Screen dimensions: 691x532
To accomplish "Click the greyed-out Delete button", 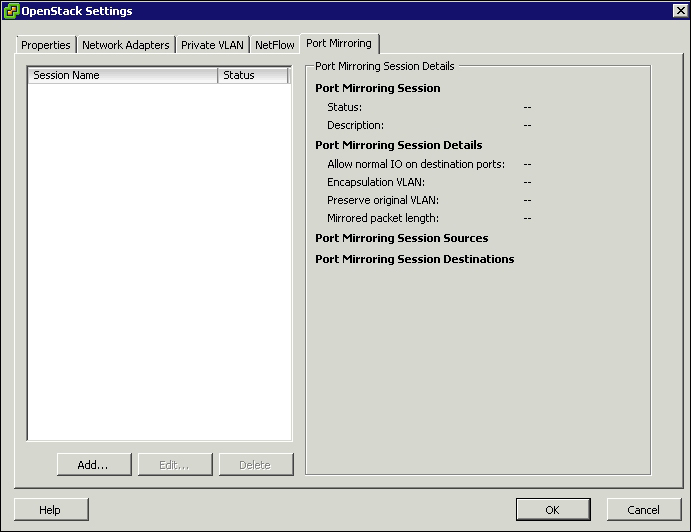I will (256, 465).
